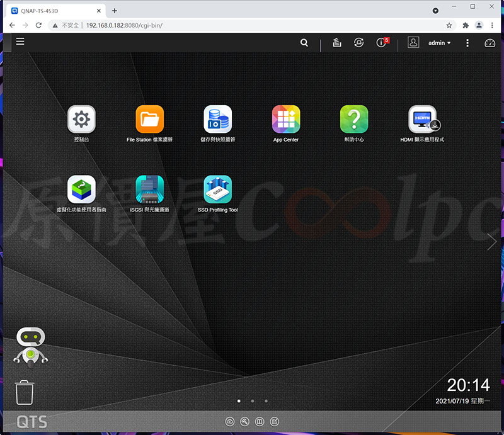This screenshot has width=504, height=435.
Task: Reload the browser page
Action: [x=38, y=25]
